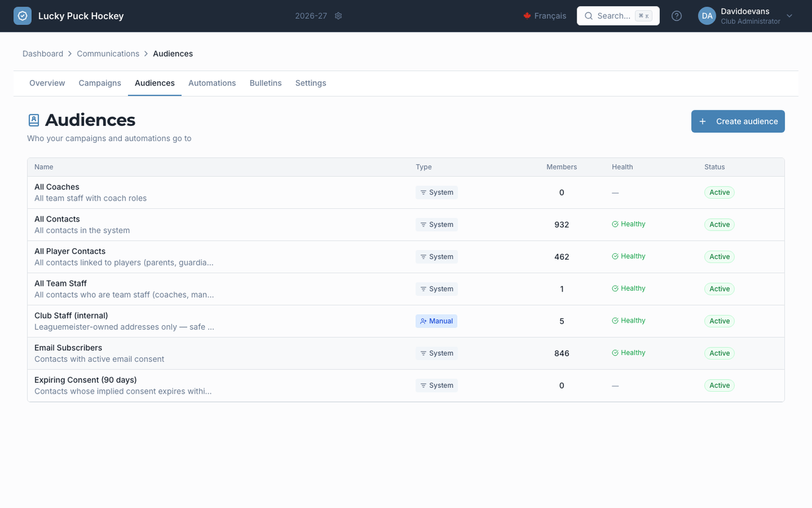Click description "All contacts in the system"
The width and height of the screenshot is (812, 508).
82,231
